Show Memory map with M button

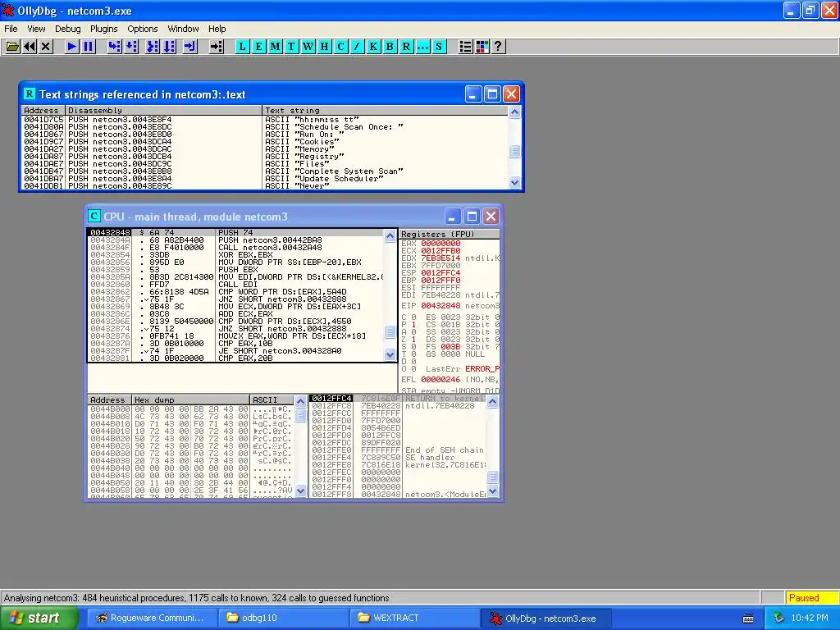tap(275, 47)
